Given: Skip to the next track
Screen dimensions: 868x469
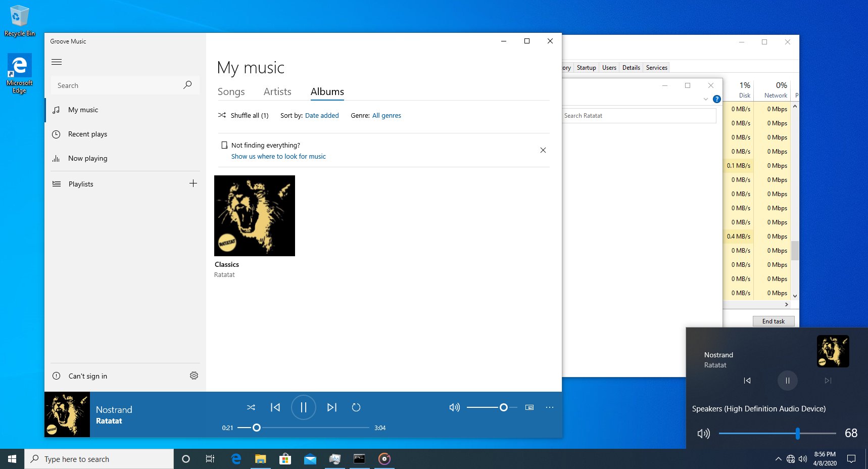Looking at the screenshot, I should tap(331, 407).
